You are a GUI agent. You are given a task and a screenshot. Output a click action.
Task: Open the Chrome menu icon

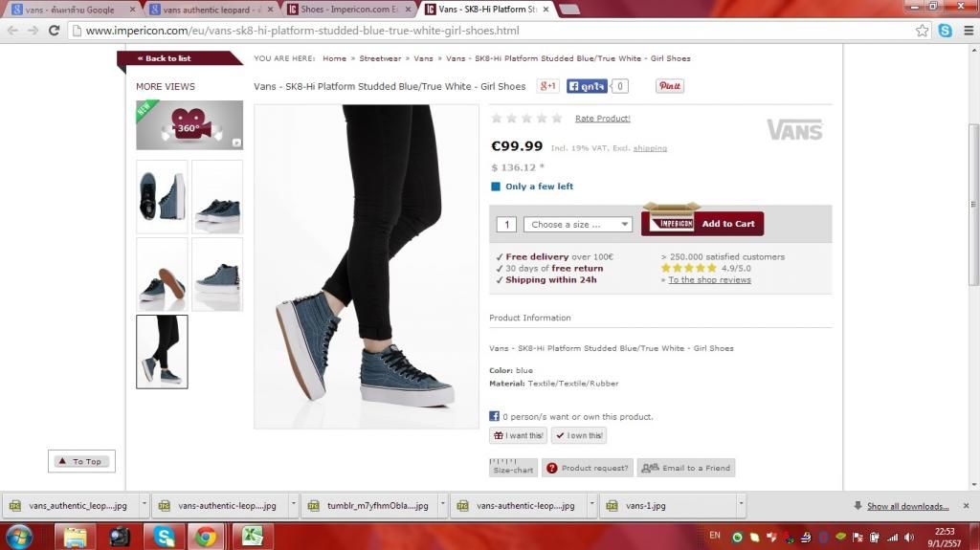click(x=968, y=31)
